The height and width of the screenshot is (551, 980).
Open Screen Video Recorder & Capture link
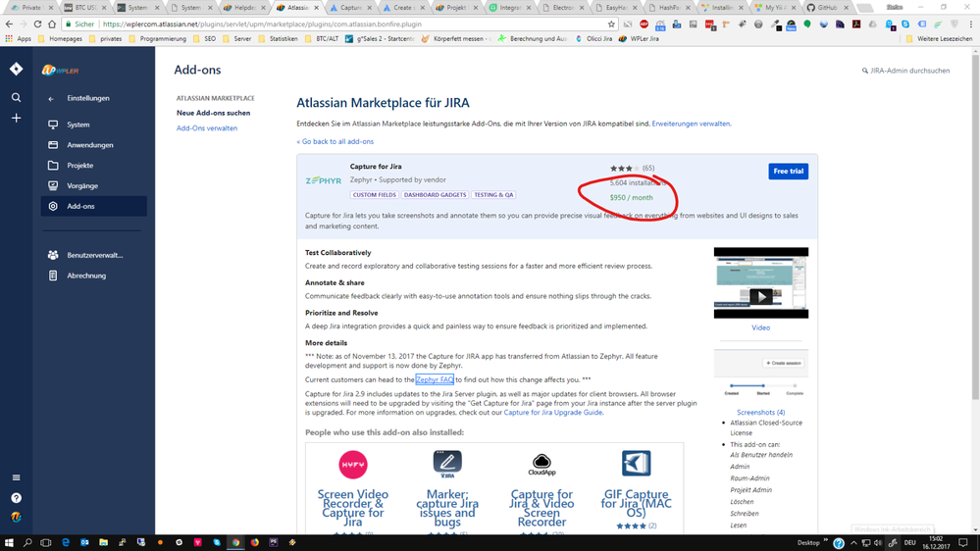tap(353, 508)
